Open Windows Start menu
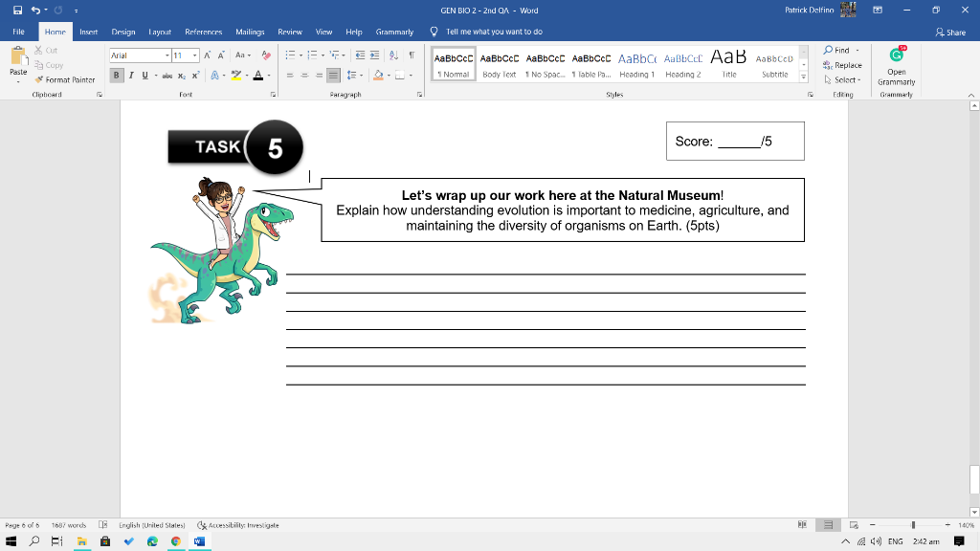This screenshot has height=551, width=980. click(x=11, y=541)
